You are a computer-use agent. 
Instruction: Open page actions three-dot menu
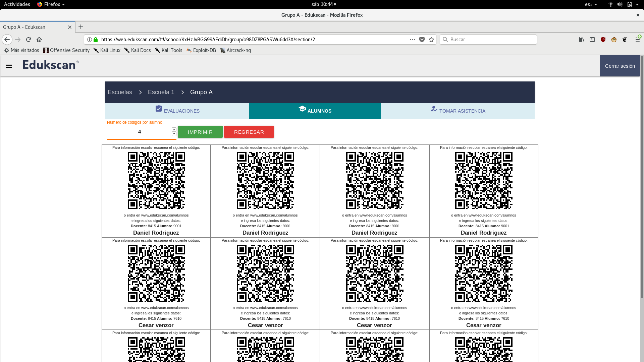pyautogui.click(x=413, y=40)
